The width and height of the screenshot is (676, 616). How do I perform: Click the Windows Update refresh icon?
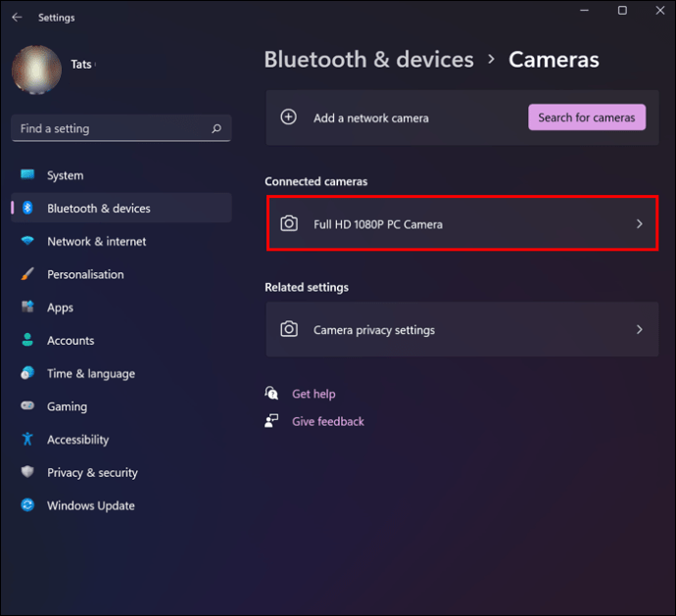pyautogui.click(x=27, y=504)
